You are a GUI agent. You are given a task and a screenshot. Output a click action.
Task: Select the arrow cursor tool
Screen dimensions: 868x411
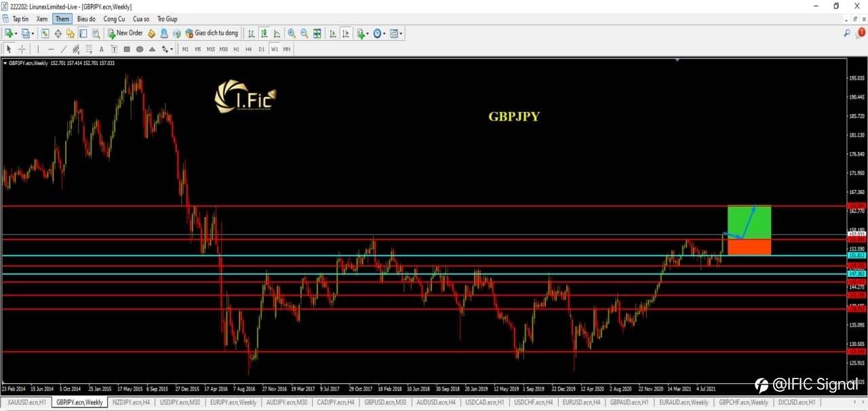tap(9, 49)
